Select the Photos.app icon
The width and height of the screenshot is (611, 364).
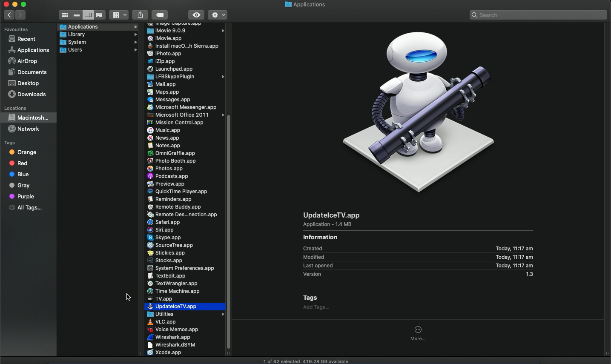[150, 169]
